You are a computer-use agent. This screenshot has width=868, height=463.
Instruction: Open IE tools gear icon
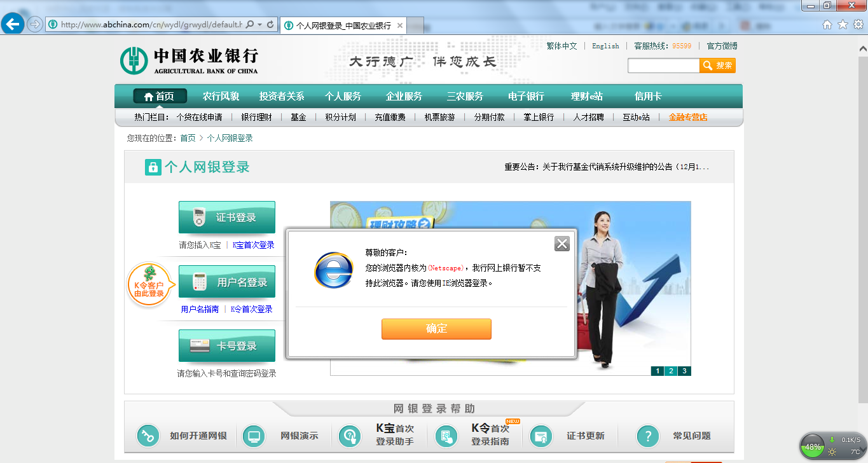[x=858, y=25]
